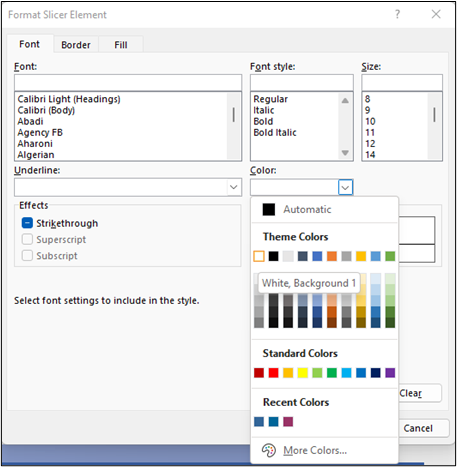The height and width of the screenshot is (467, 457).
Task: Enable the Superscript checkbox
Action: 27,239
